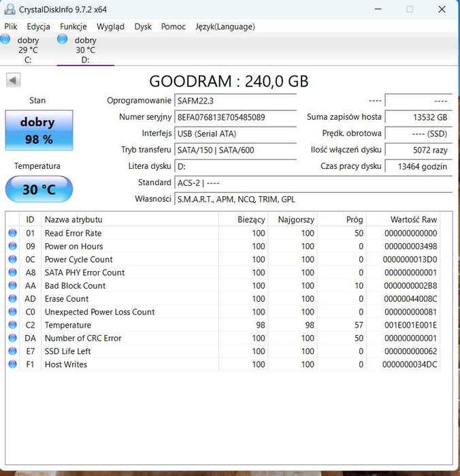
Task: Select the SSD Life Left row name
Action: pos(67,351)
